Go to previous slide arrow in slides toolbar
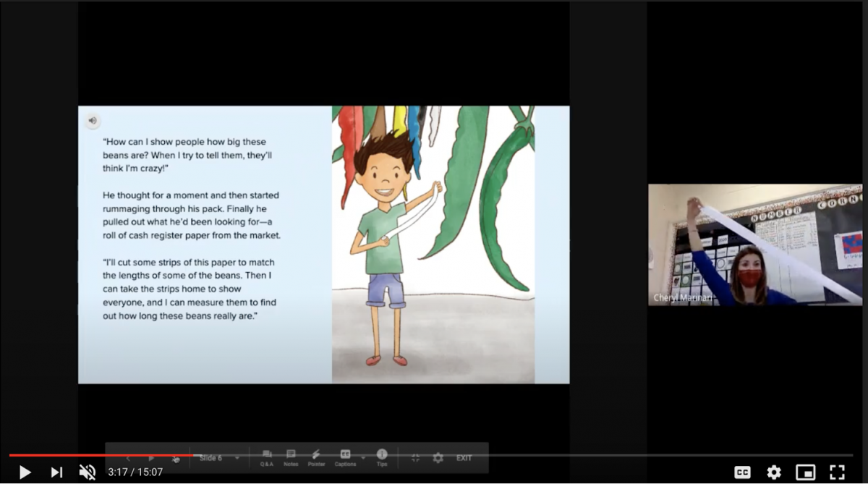 click(x=128, y=458)
